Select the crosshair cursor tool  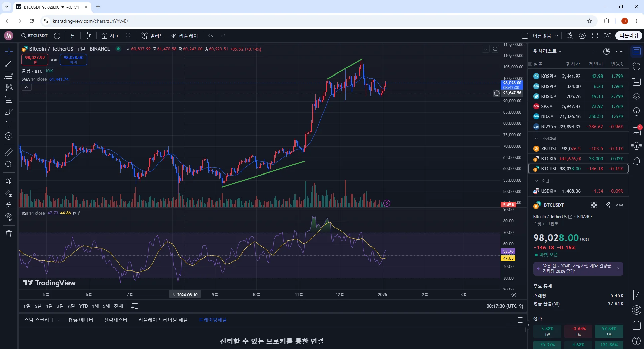9,51
